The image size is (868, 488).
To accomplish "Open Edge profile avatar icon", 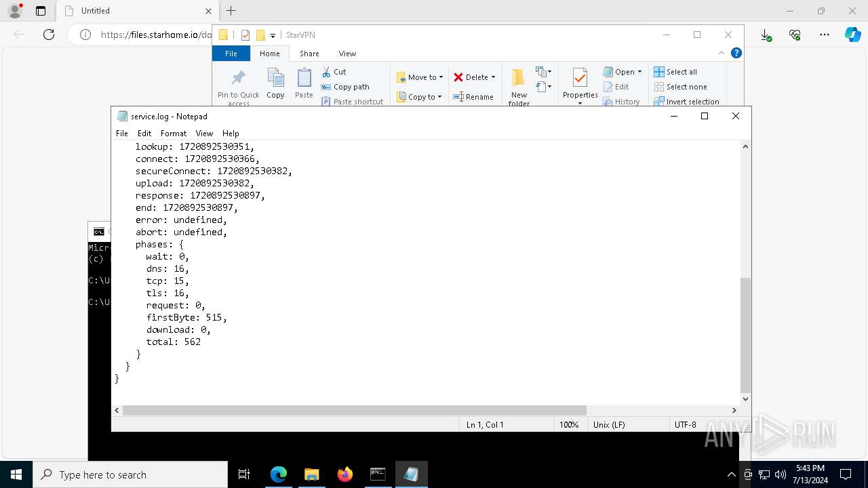I will [14, 11].
